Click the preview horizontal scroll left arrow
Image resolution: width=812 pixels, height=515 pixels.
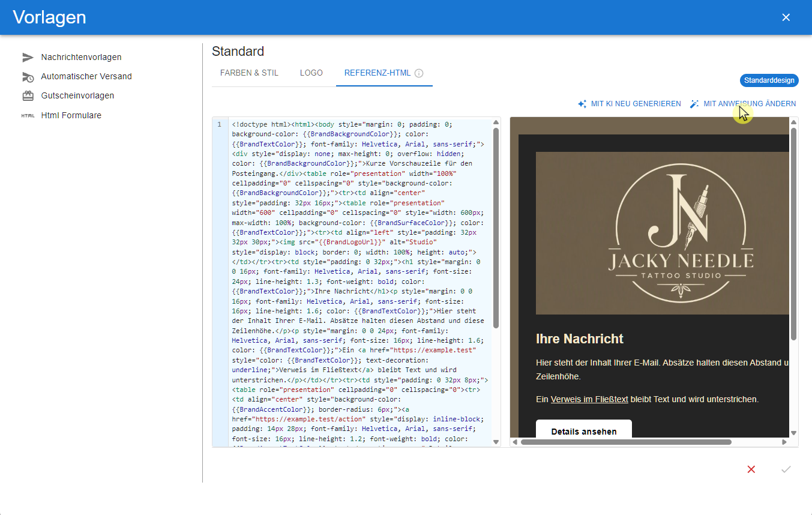(515, 442)
